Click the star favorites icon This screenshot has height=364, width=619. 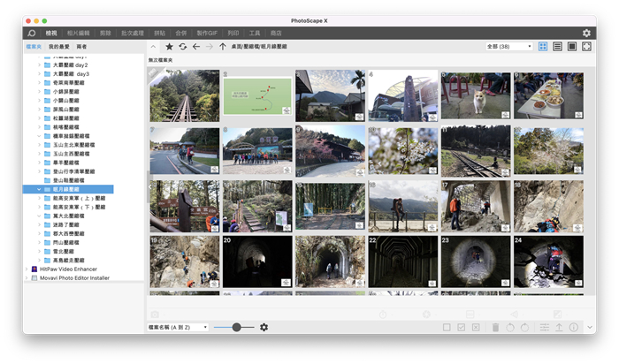point(169,46)
